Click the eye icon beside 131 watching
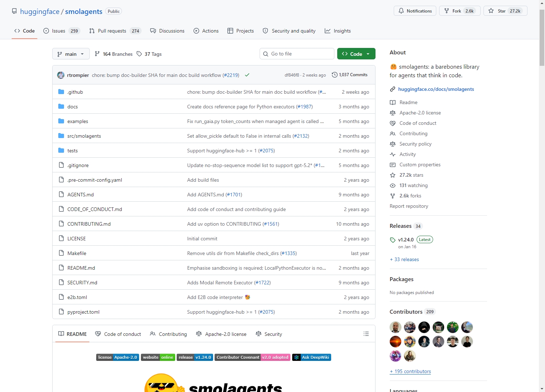 393,185
